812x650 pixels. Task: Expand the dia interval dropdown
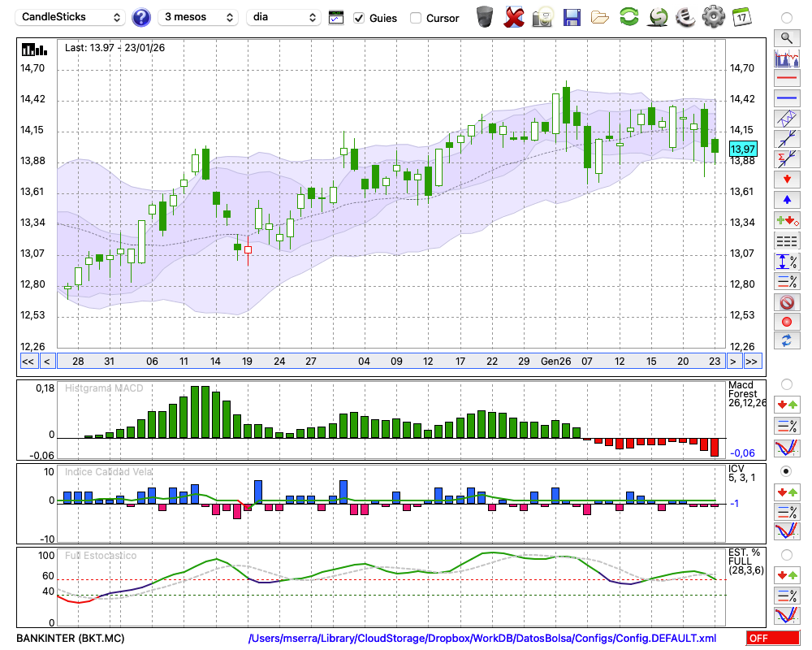[283, 17]
